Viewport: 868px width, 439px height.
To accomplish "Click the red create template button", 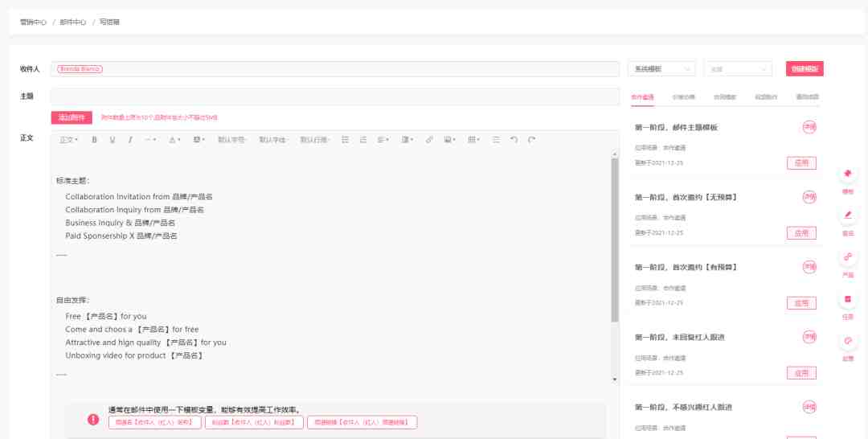I will pos(805,69).
